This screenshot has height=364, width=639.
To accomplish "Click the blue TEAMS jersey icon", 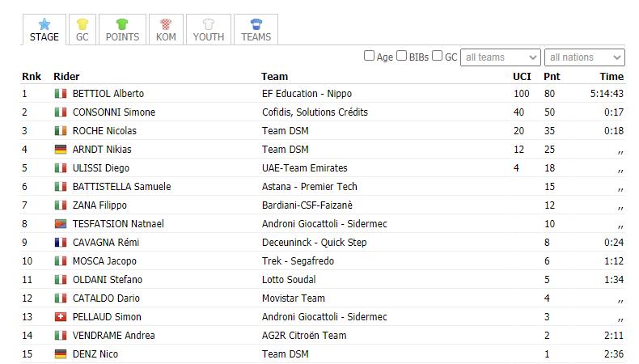I will pos(256,24).
